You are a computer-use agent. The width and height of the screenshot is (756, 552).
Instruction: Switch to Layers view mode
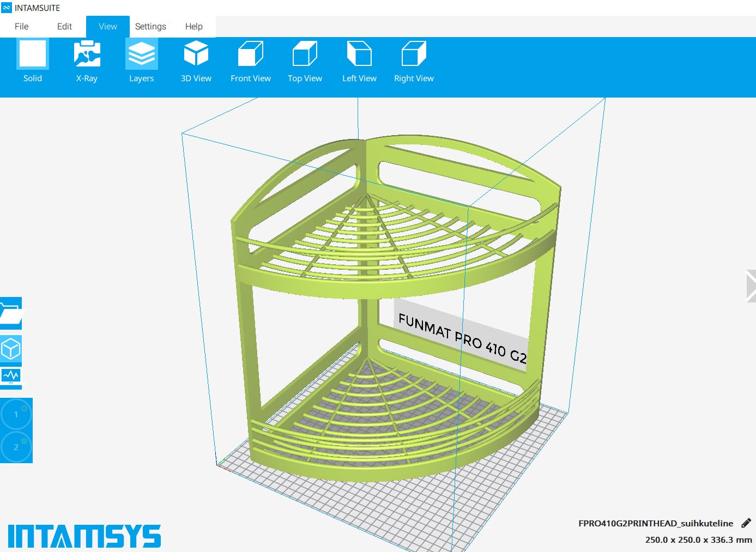[141, 60]
